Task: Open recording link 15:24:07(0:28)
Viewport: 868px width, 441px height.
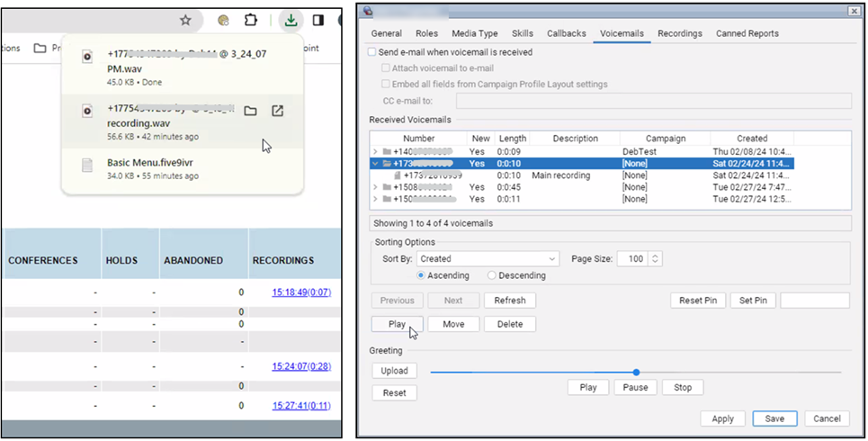Action: 301,366
